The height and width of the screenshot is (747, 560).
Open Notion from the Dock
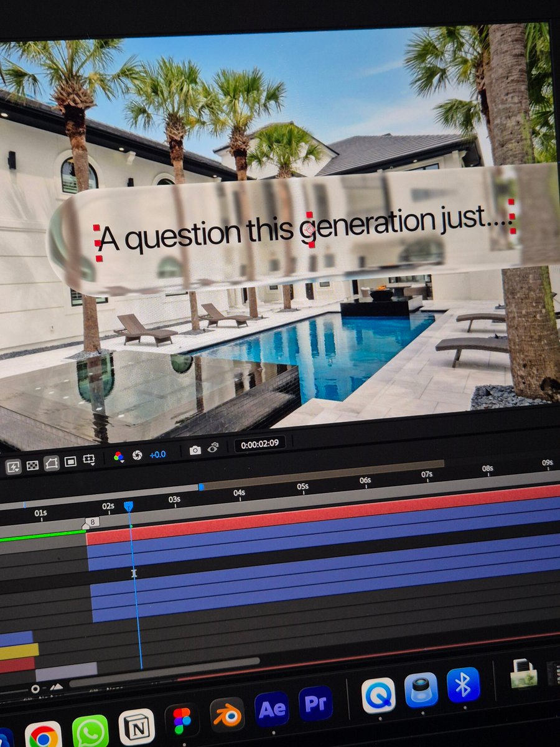(136, 726)
